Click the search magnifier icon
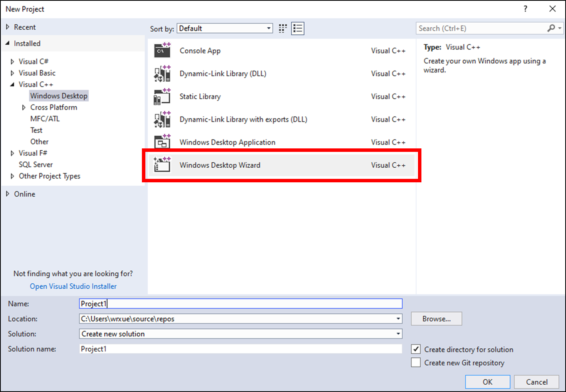The image size is (566, 392). pos(551,28)
